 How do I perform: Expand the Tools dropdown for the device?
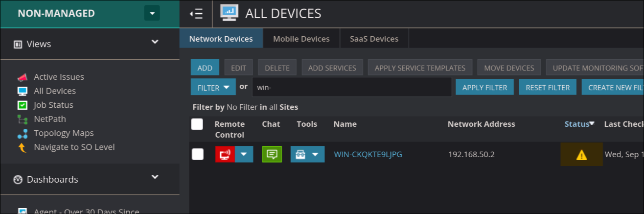(315, 154)
